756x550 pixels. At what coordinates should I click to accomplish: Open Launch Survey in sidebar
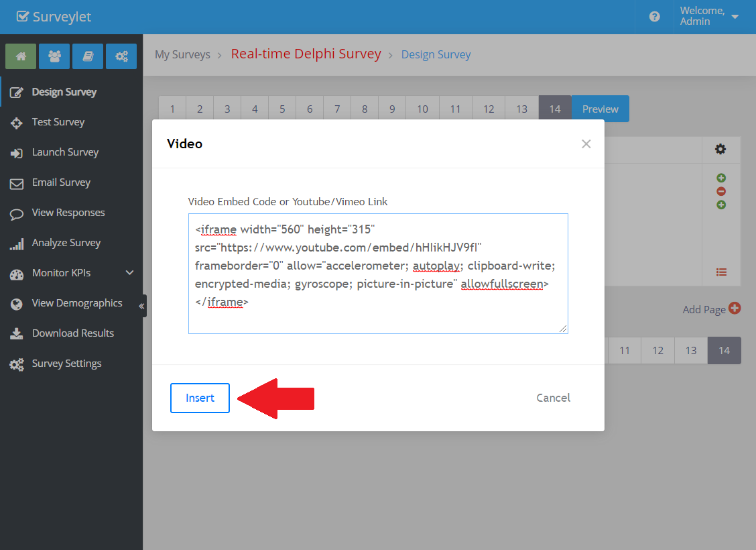(65, 152)
